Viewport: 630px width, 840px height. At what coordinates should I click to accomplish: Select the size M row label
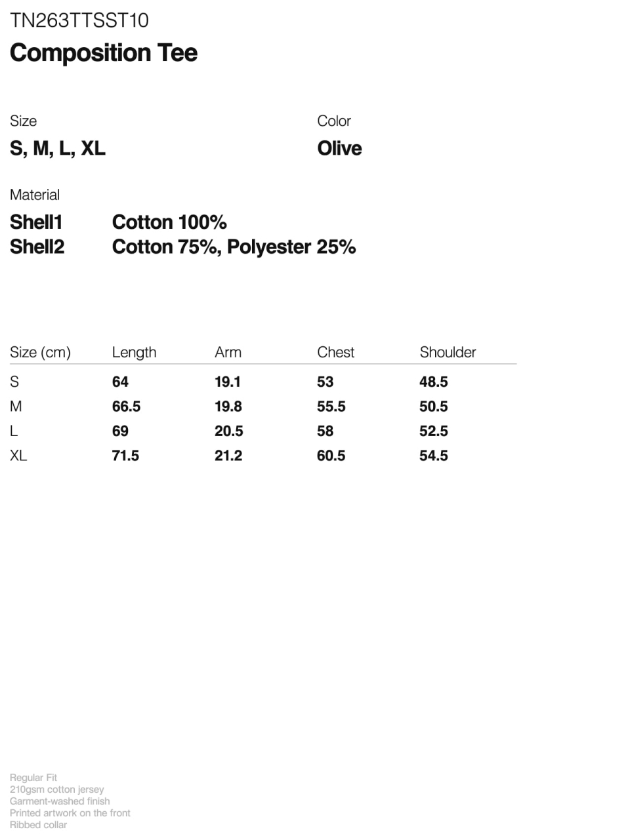(x=16, y=407)
